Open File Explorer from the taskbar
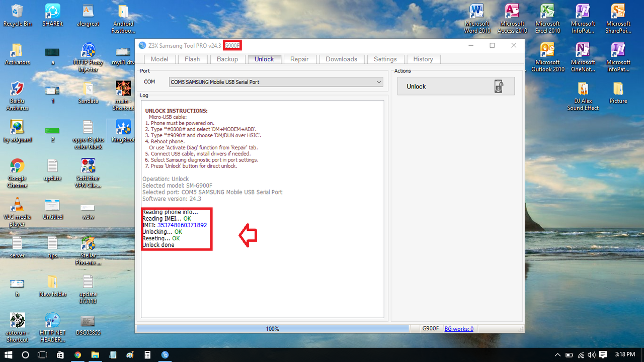This screenshot has height=362, width=644. pos(95,355)
